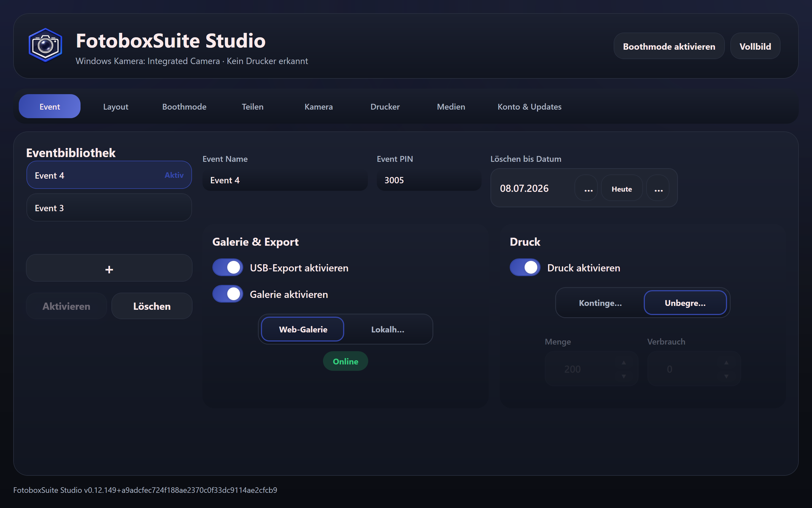This screenshot has height=508, width=812.
Task: Open the Boothmode tab
Action: 184,107
